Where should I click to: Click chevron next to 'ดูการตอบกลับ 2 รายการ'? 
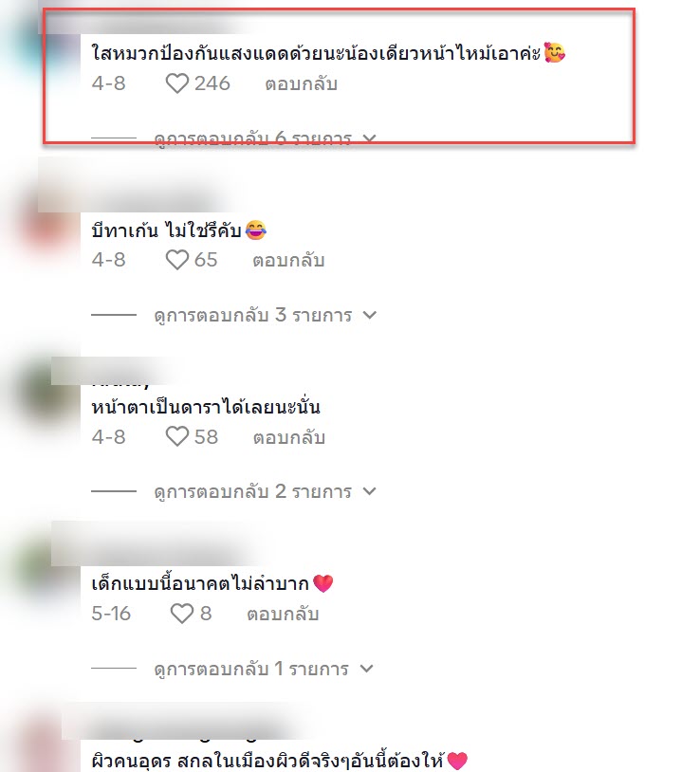[369, 491]
